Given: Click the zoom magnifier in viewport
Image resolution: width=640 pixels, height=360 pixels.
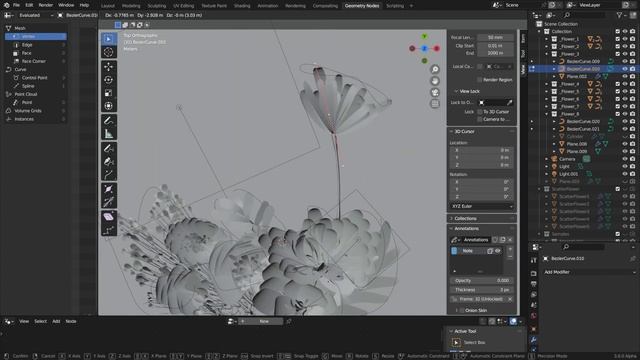Looking at the screenshot, I should pos(435,69).
